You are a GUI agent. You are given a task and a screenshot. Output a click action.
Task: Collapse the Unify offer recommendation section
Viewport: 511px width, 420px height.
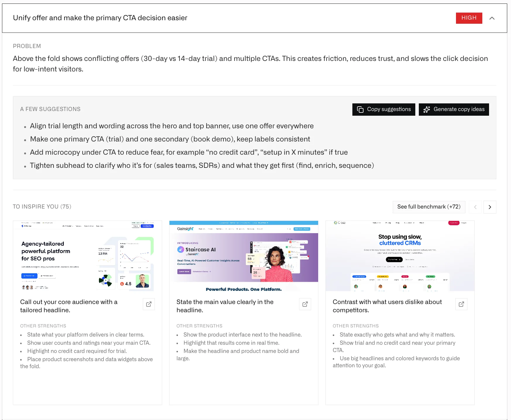click(x=492, y=18)
